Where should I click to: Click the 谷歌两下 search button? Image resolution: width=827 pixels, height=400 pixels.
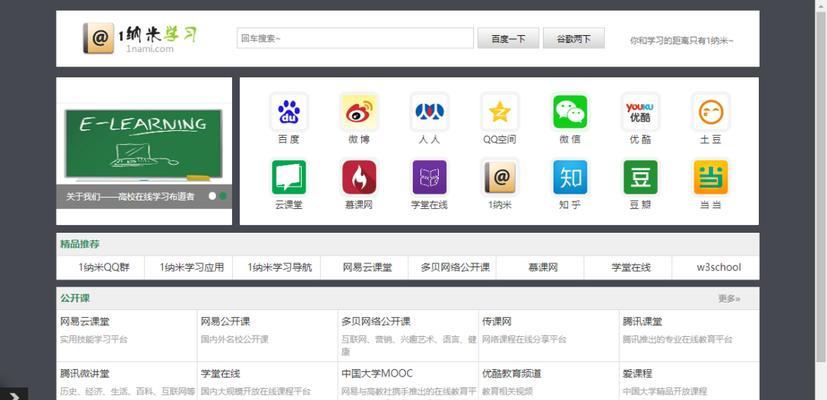click(574, 39)
